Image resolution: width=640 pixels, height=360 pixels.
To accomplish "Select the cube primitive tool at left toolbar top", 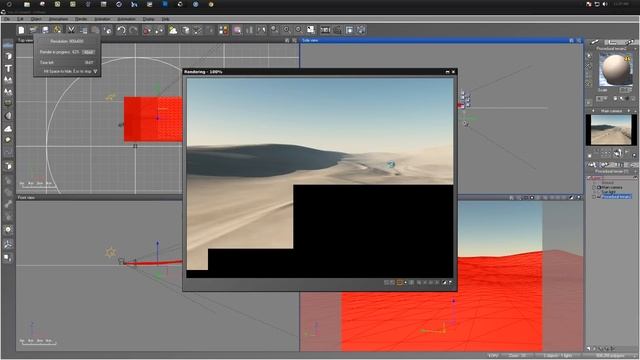I will 8,56.
